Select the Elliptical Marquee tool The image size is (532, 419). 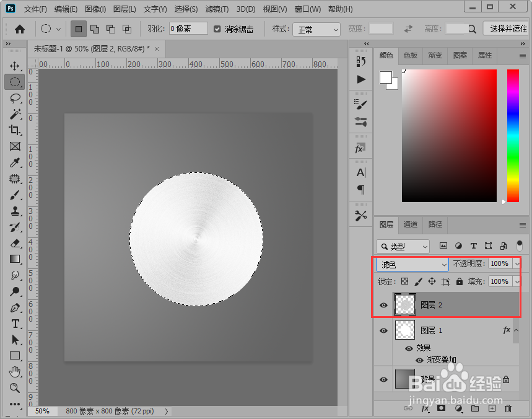pyautogui.click(x=15, y=82)
